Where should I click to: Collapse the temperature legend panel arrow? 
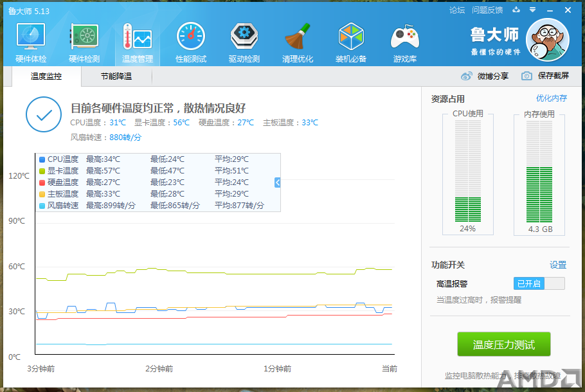[277, 183]
